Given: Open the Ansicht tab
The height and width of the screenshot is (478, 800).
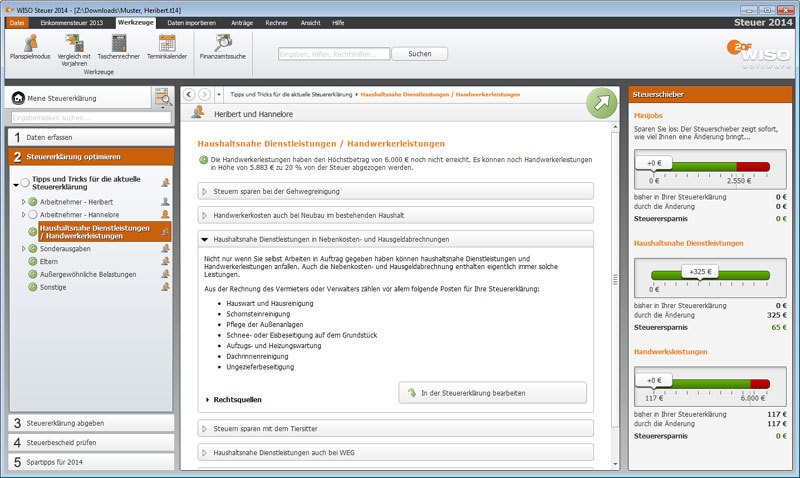Looking at the screenshot, I should [310, 23].
